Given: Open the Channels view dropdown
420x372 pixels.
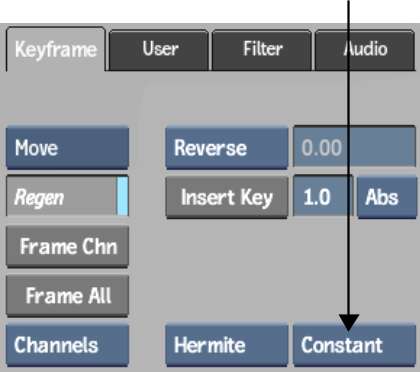Looking at the screenshot, I should click(67, 345).
